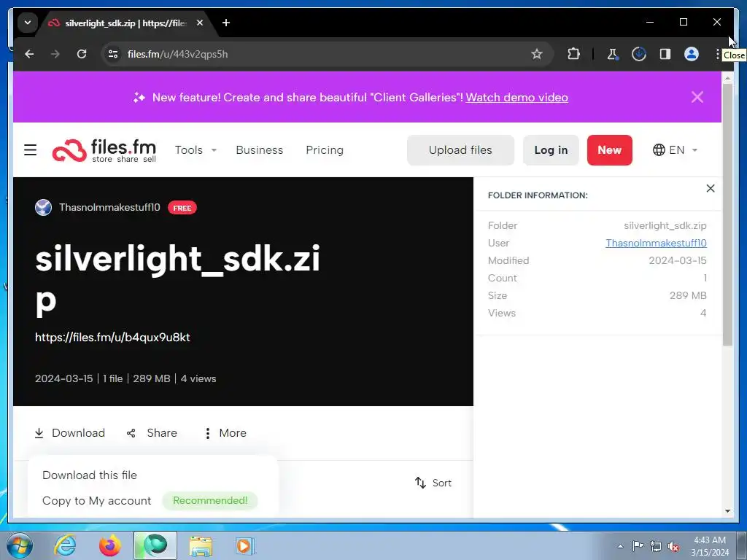Click the Download action
Image resolution: width=747 pixels, height=560 pixels.
69,433
